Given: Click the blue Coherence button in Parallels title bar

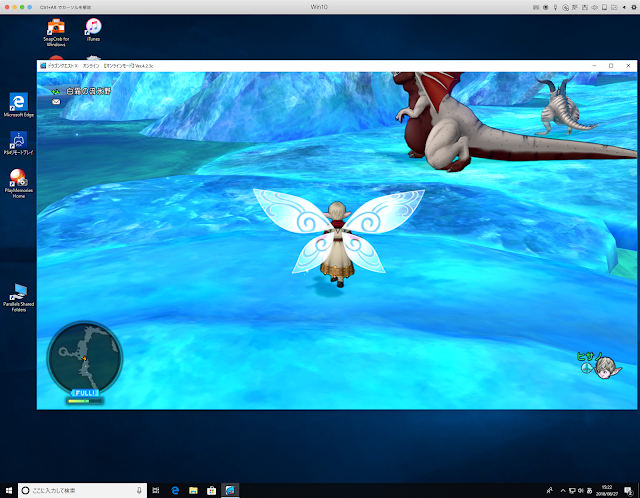Looking at the screenshot, I should (29, 7).
